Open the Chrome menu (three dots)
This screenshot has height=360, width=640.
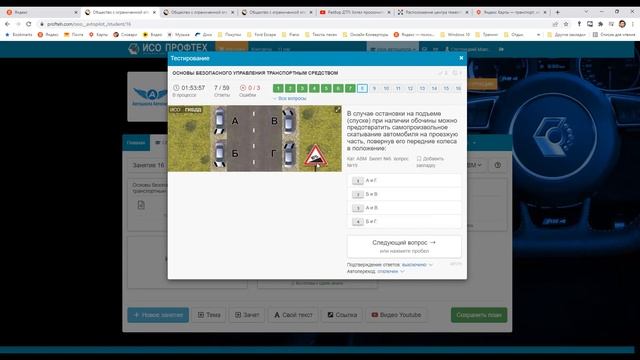click(633, 24)
